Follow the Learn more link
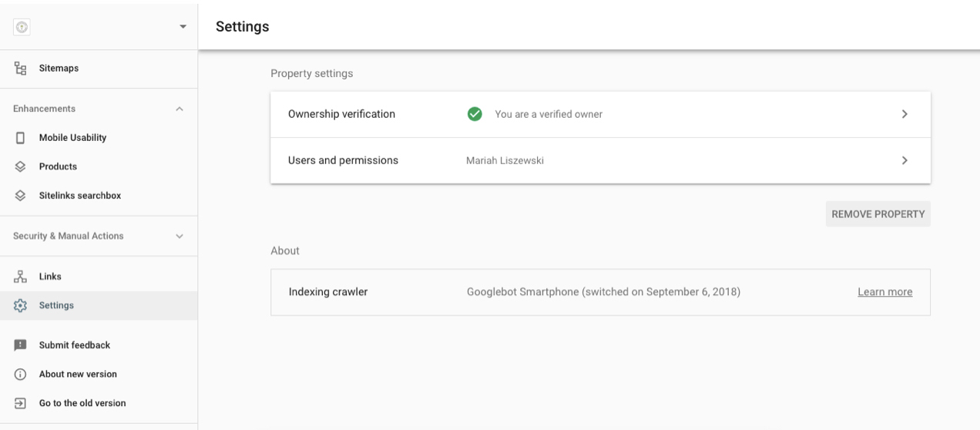The image size is (980, 430). pyautogui.click(x=884, y=292)
